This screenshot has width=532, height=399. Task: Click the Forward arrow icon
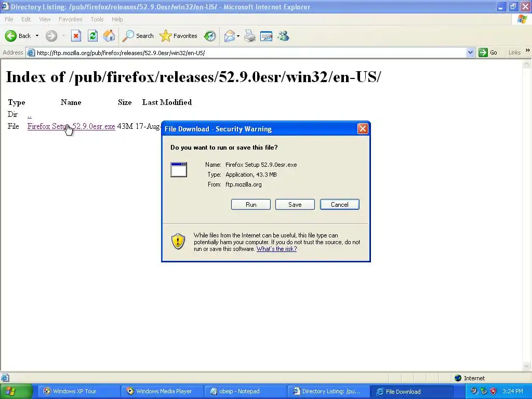[51, 36]
